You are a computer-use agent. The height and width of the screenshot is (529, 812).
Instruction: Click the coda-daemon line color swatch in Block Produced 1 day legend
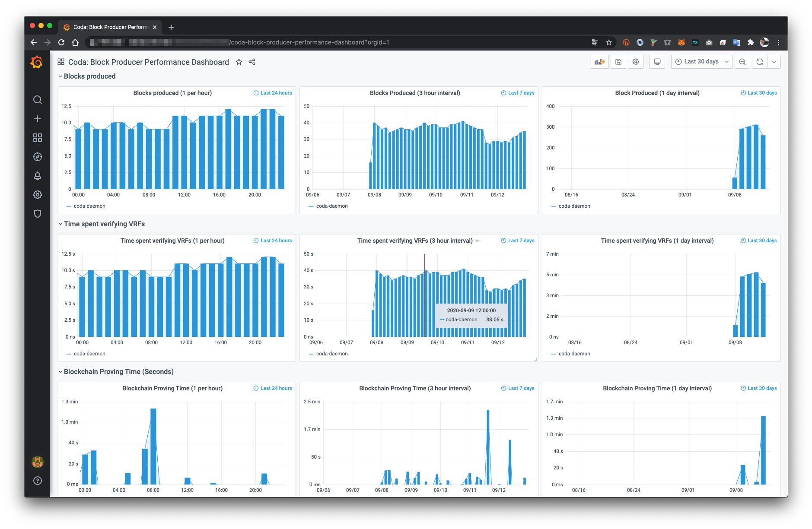(x=554, y=206)
